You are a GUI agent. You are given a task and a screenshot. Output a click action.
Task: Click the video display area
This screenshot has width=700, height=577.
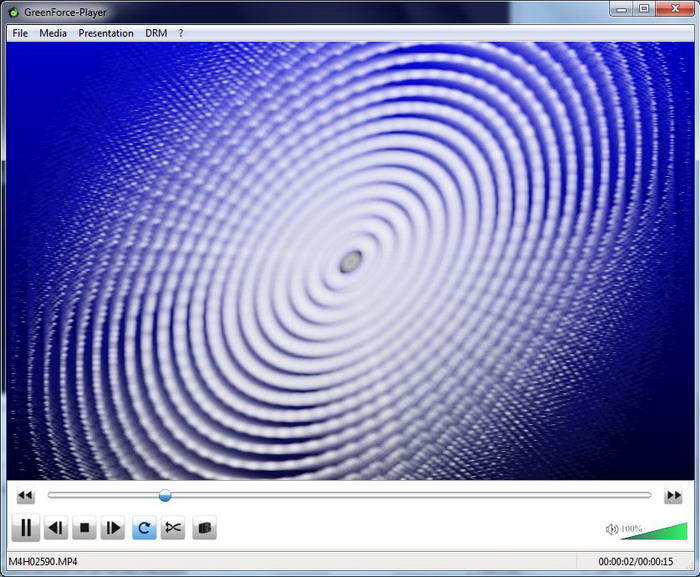350,261
